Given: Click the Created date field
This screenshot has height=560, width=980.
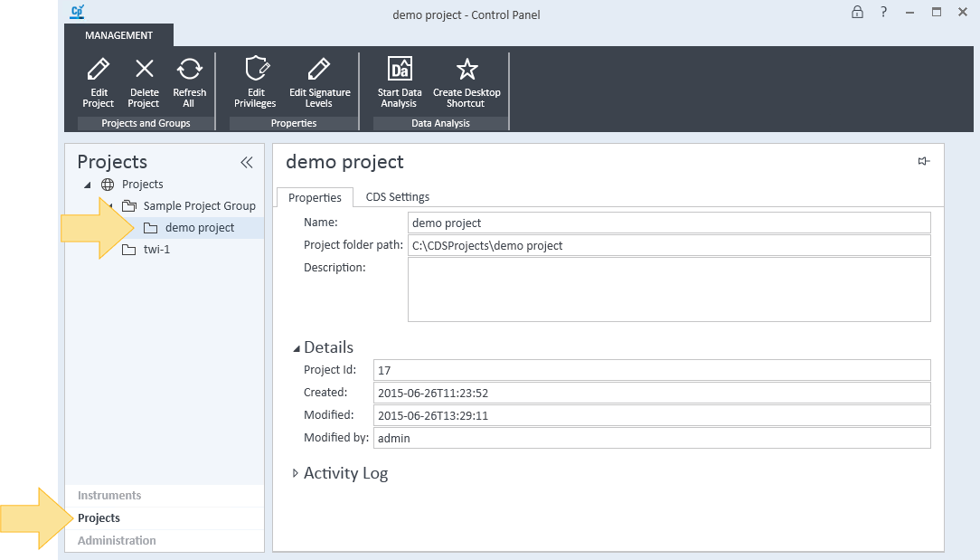Looking at the screenshot, I should (652, 393).
